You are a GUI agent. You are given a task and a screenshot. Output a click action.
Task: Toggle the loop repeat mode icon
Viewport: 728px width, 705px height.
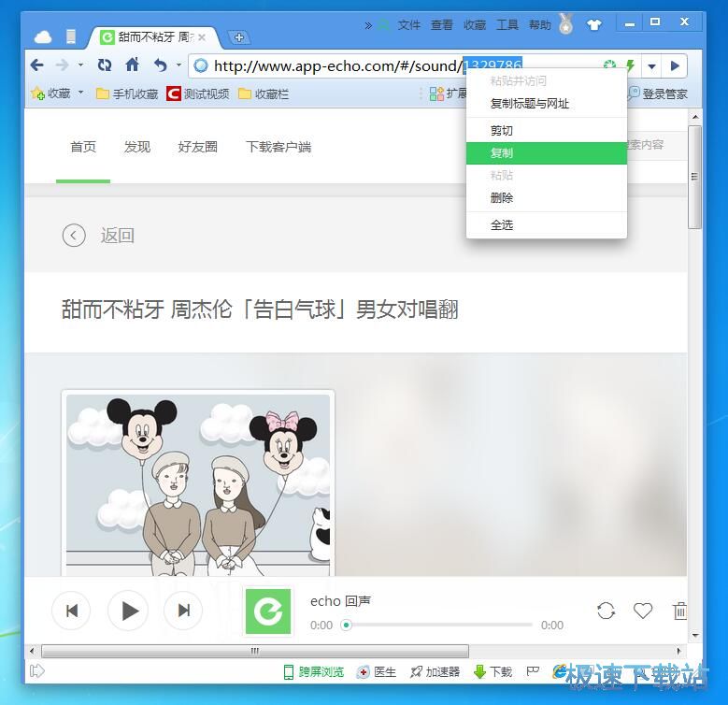(606, 611)
